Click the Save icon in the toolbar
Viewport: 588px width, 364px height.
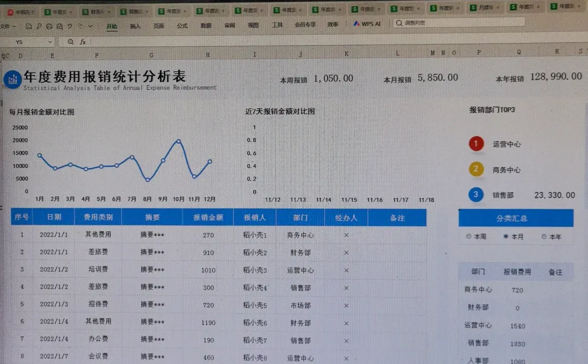29,26
